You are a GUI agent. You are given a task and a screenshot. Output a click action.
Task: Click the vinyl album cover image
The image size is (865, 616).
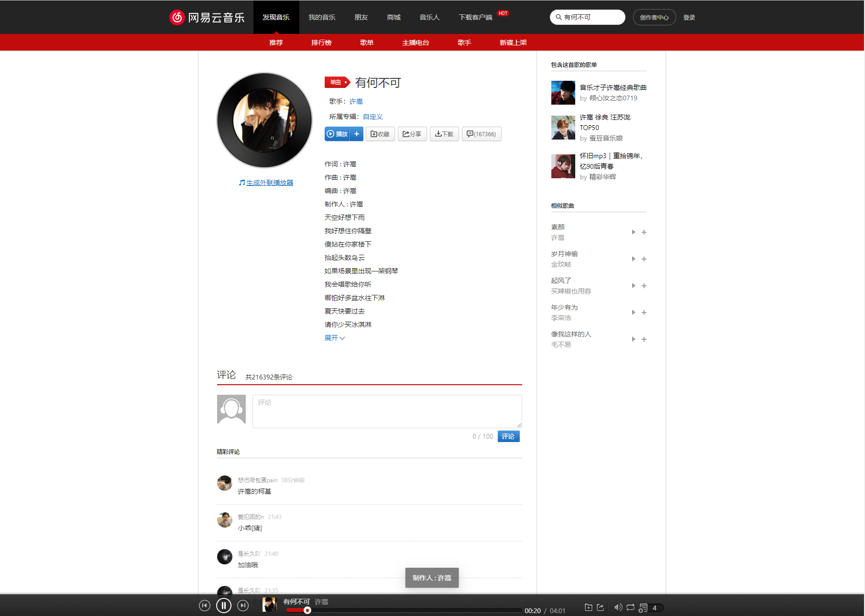[264, 120]
